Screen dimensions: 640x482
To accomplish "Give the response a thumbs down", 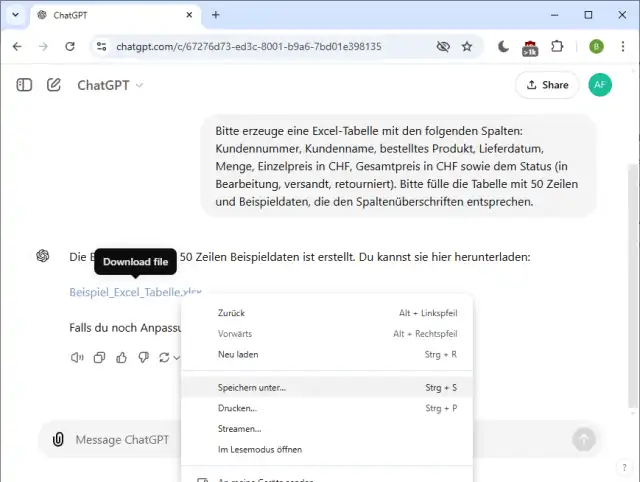I will coord(143,358).
